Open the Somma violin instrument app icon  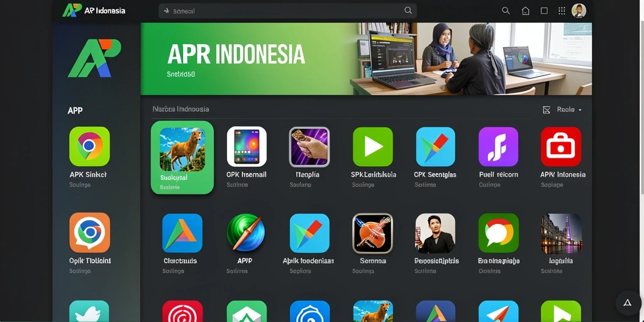point(372,233)
